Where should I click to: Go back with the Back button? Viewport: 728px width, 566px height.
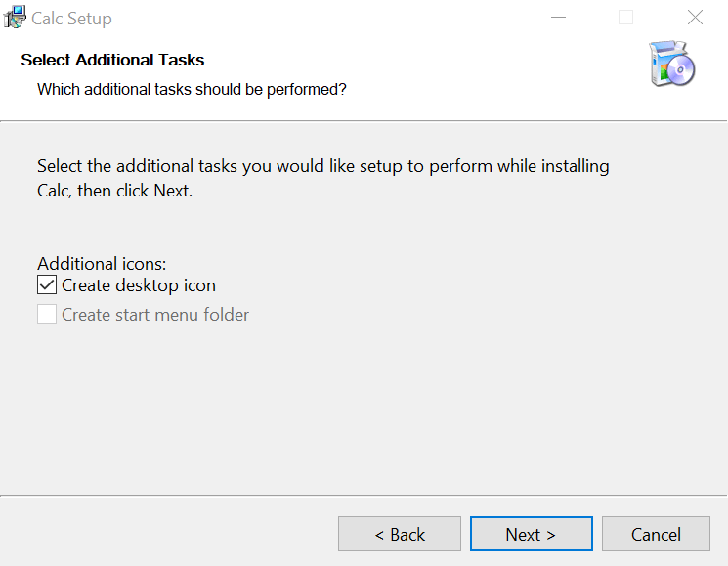click(x=399, y=534)
